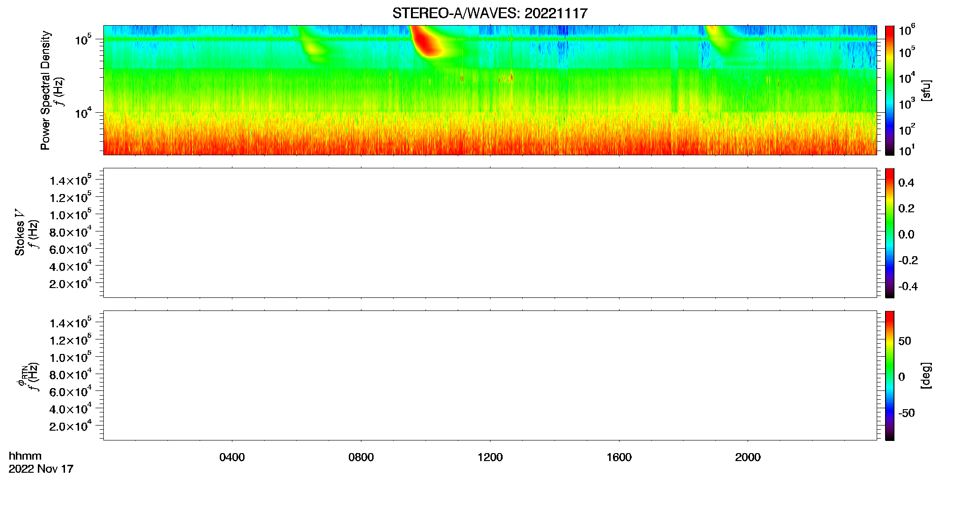The width and height of the screenshot is (980, 505).
Task: Click the 1.4×10^5 tick in Stokes V panel
Action: coord(70,180)
